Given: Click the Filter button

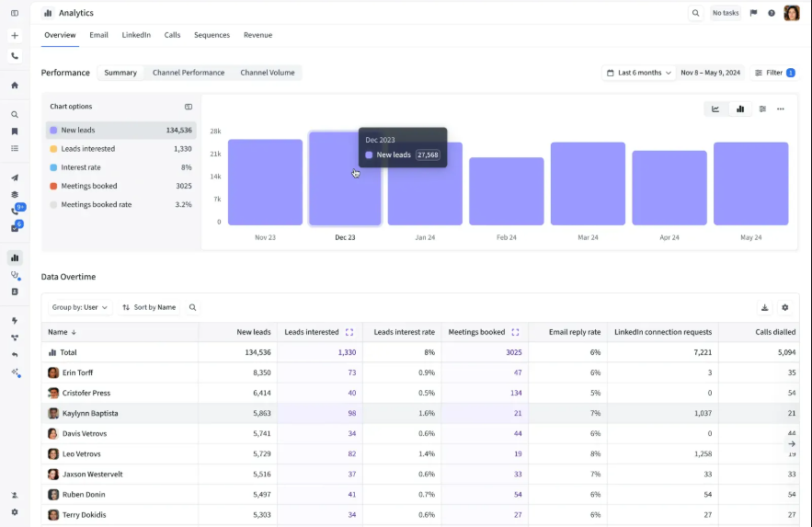Looking at the screenshot, I should point(773,73).
